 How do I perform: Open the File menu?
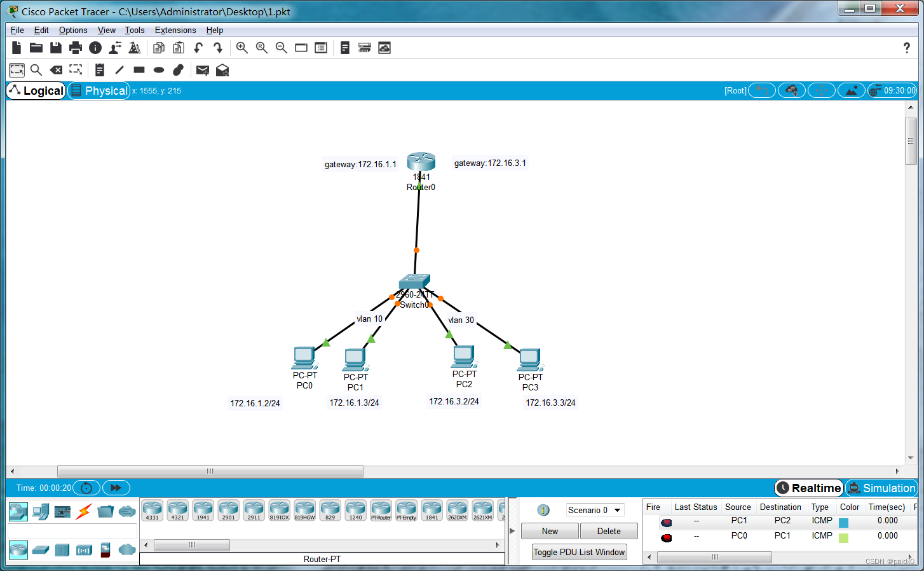[17, 30]
